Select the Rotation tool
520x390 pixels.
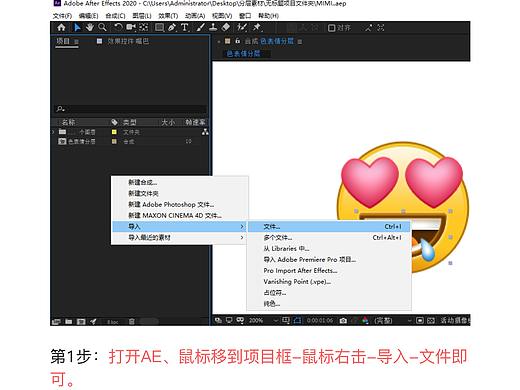pyautogui.click(x=118, y=28)
